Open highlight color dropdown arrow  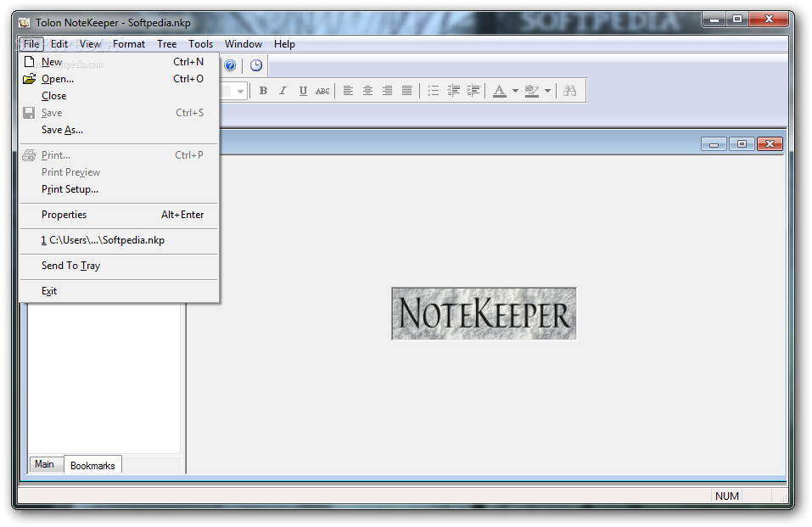547,91
